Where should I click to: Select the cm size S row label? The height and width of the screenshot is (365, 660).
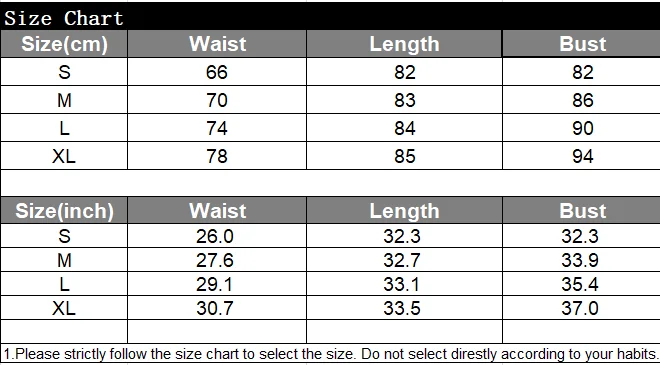(64, 72)
